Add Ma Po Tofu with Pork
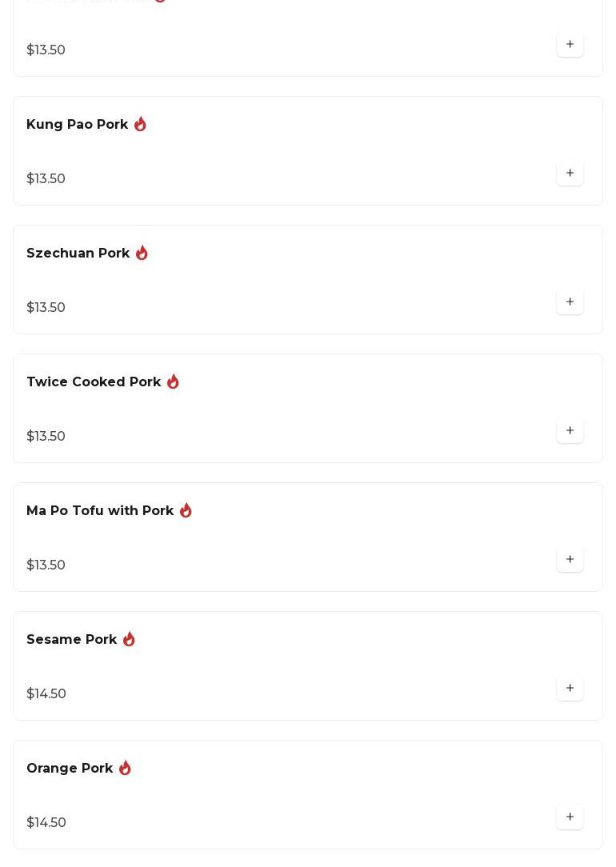This screenshot has width=616, height=867. 570,559
